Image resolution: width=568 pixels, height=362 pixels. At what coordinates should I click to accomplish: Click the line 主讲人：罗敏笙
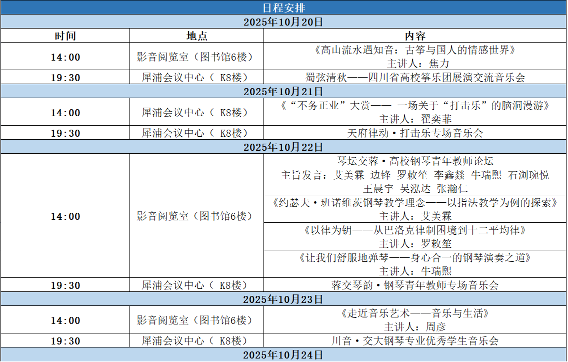tap(415, 244)
